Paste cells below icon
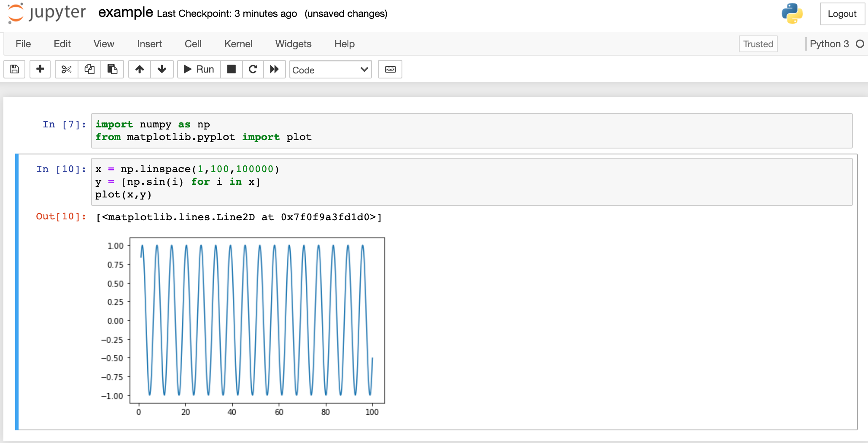 pyautogui.click(x=112, y=69)
